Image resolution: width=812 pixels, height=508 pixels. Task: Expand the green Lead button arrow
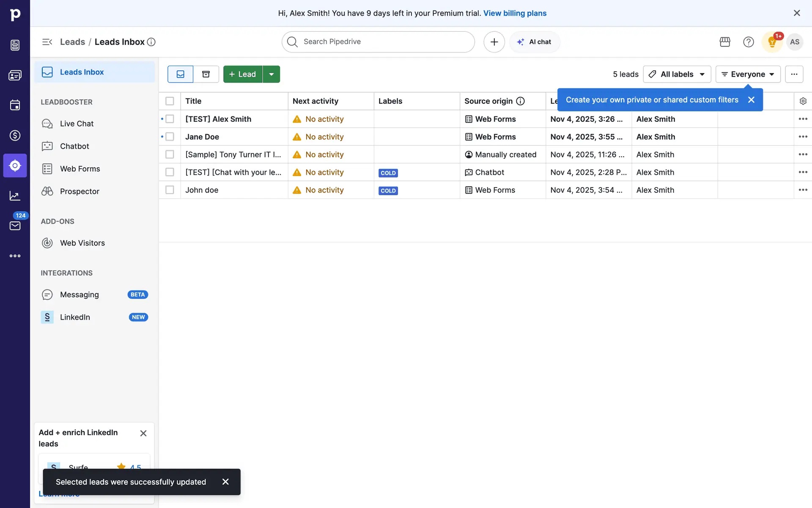pos(272,74)
